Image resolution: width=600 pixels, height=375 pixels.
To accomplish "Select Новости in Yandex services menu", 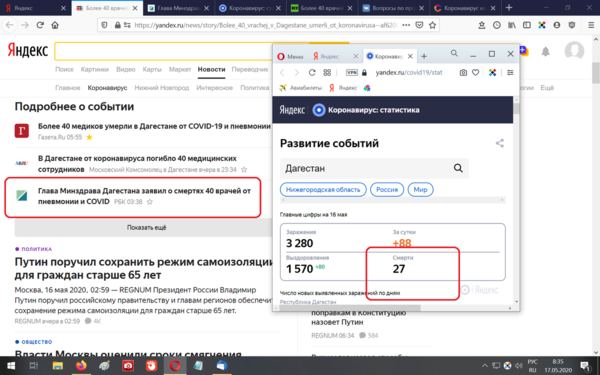I will pos(211,69).
